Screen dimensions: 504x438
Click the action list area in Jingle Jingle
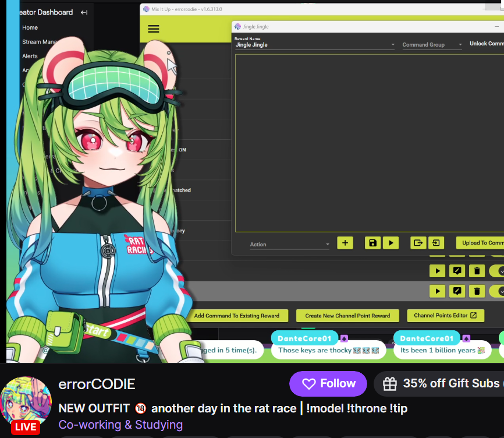click(x=370, y=143)
